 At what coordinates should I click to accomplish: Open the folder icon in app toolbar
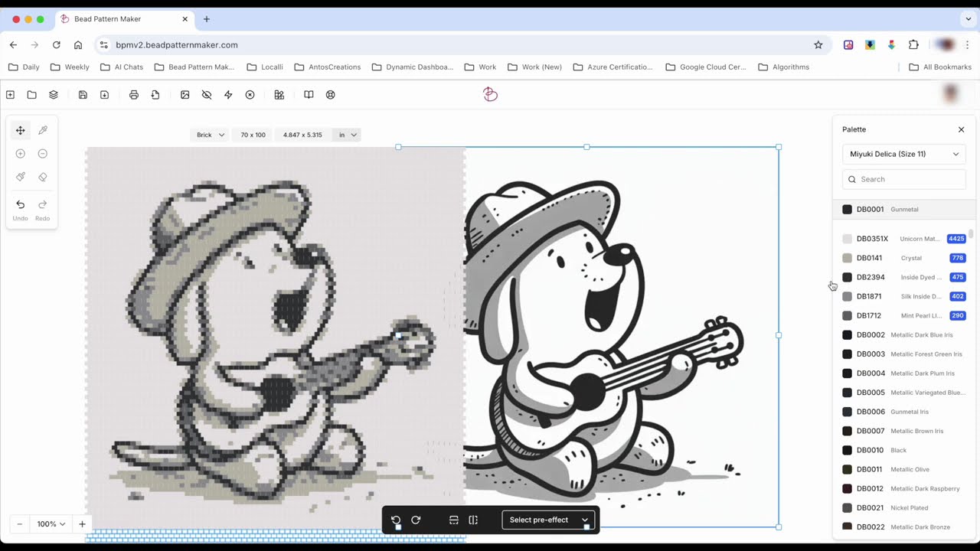tap(31, 95)
